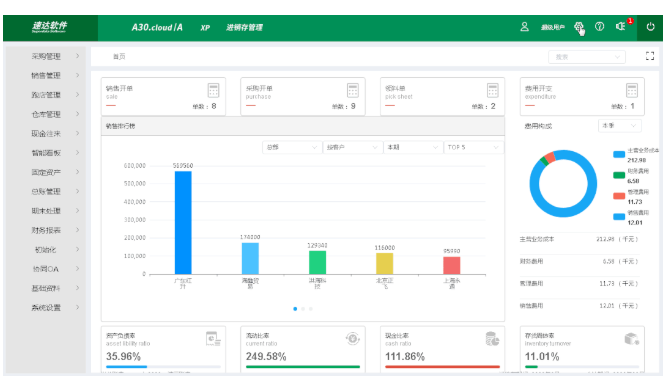669x389 pixels.
Task: Open the purchase card showing count 9
Action: click(303, 96)
